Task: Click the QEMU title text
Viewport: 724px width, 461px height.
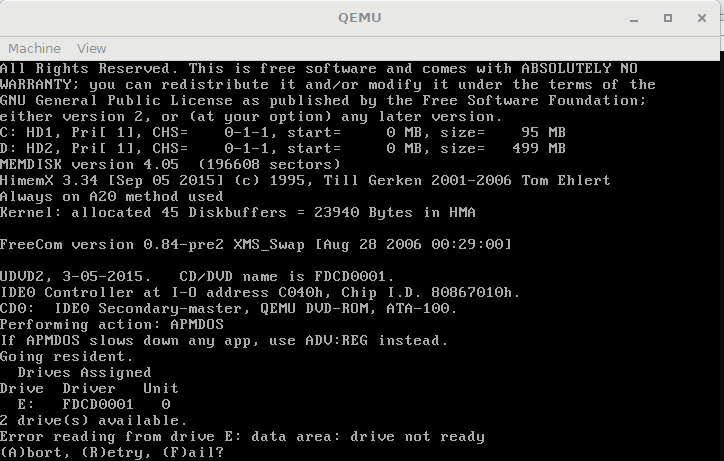Action: 360,18
